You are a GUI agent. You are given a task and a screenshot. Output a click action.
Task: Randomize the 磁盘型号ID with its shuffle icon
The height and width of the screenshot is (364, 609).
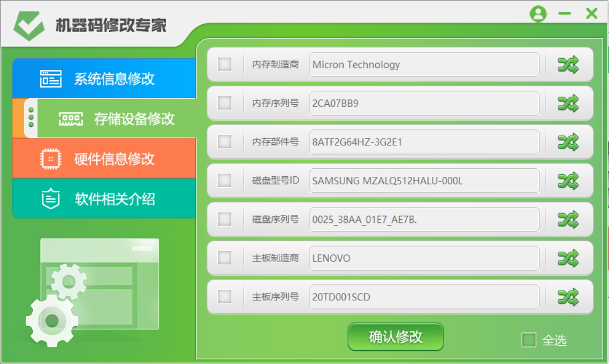click(x=569, y=181)
